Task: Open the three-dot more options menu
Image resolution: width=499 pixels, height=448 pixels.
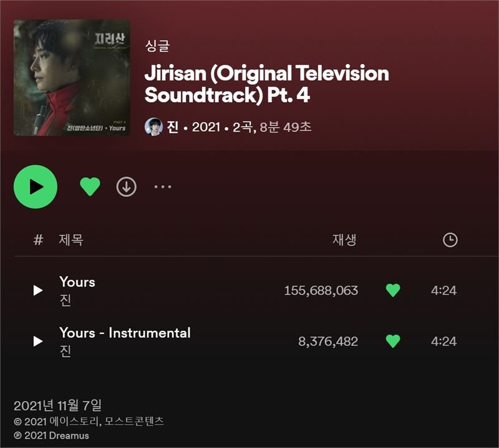Action: [163, 187]
